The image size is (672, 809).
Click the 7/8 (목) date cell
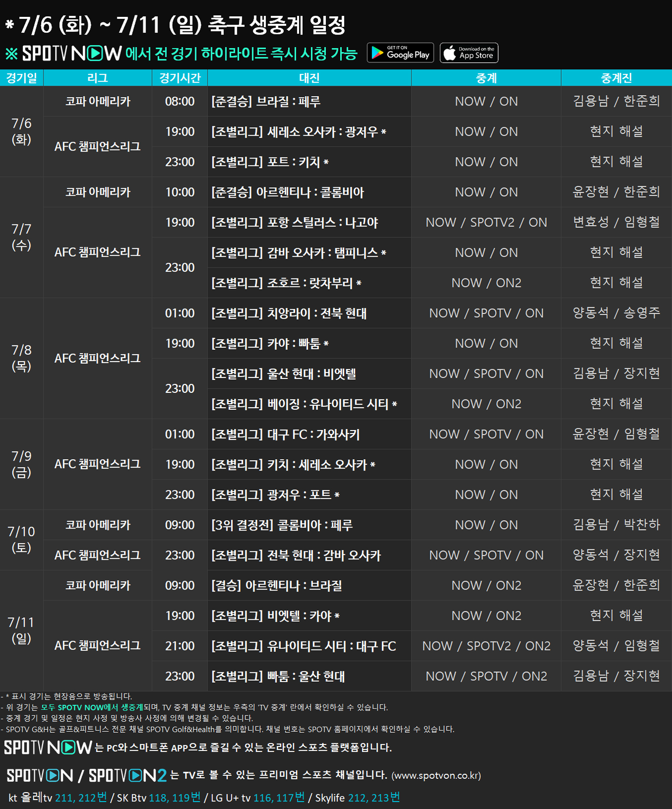click(21, 358)
